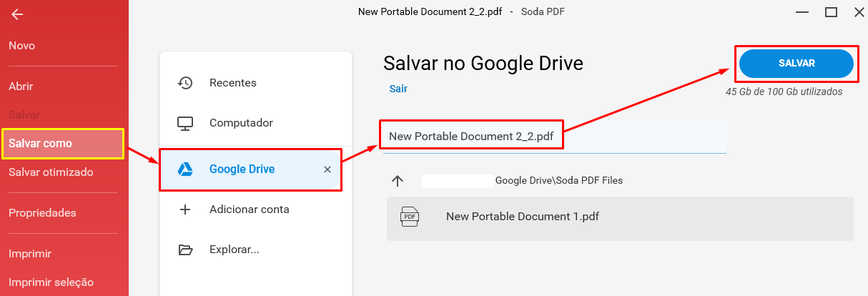Click the SALVAR button
868x296 pixels.
pyautogui.click(x=797, y=63)
